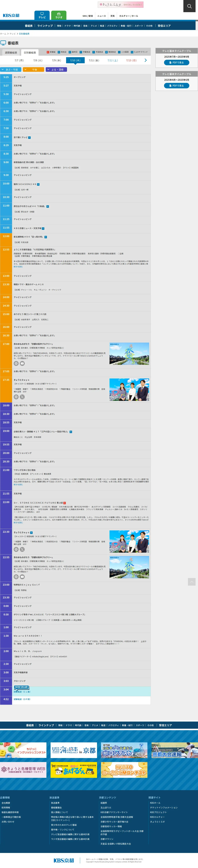Screen dimensions: 198x868
Task: Open ニュース in the header menu
Action: pyautogui.click(x=102, y=16)
